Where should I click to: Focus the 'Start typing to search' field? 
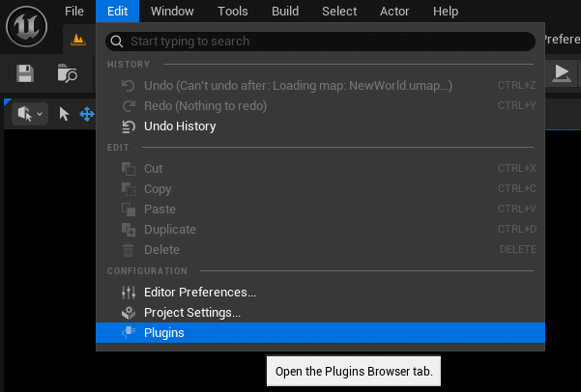pyautogui.click(x=320, y=42)
